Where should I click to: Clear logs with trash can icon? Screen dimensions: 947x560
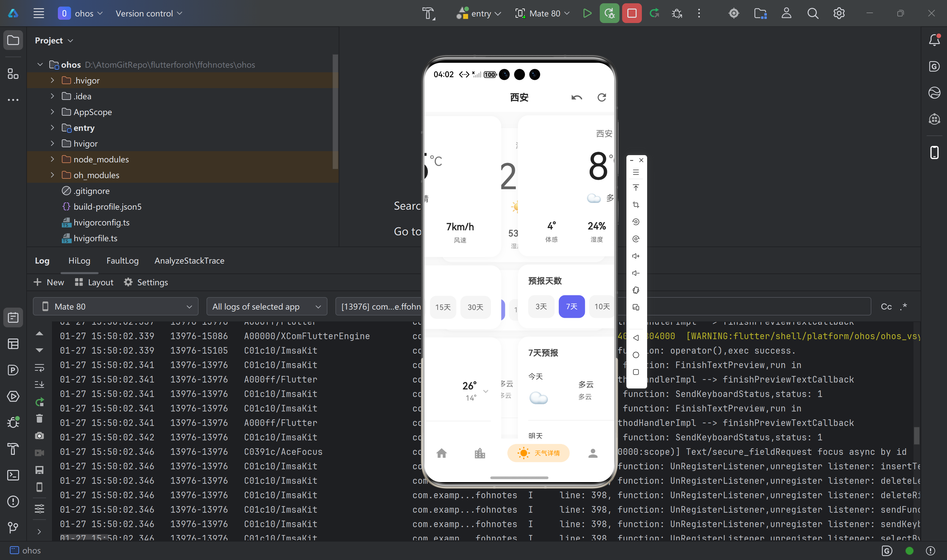(x=39, y=418)
